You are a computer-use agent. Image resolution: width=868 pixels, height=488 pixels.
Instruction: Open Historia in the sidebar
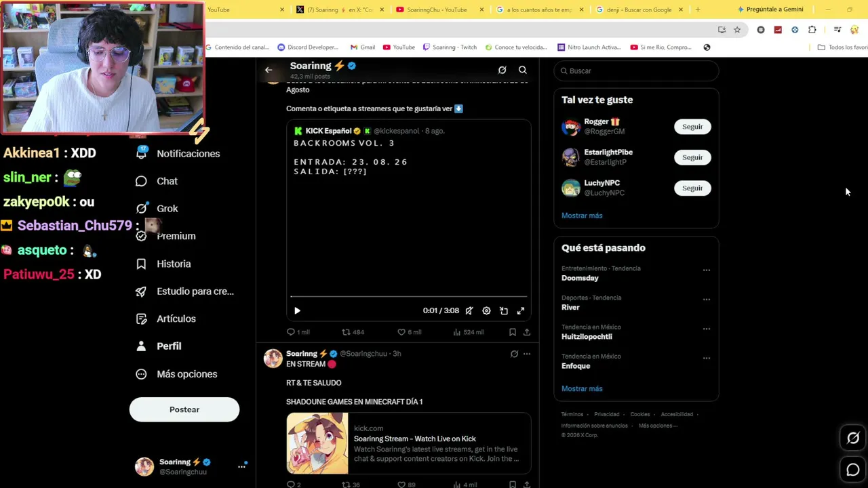[x=163, y=264]
